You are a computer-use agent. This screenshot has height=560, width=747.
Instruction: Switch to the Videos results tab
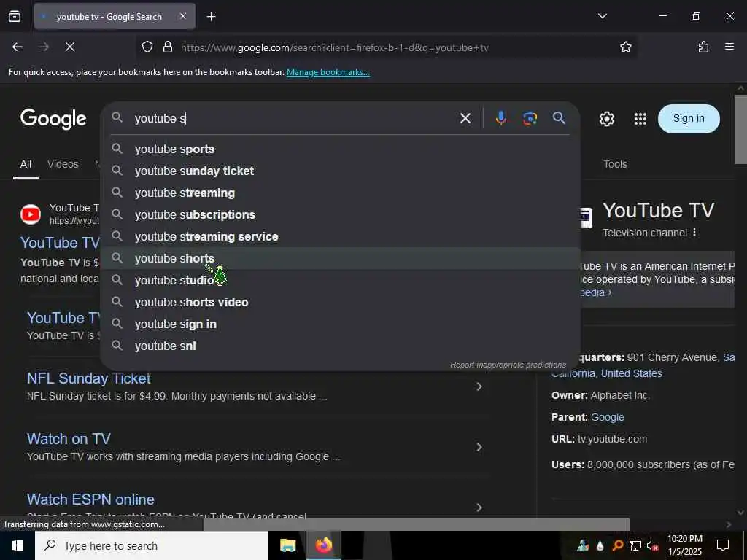pyautogui.click(x=63, y=164)
